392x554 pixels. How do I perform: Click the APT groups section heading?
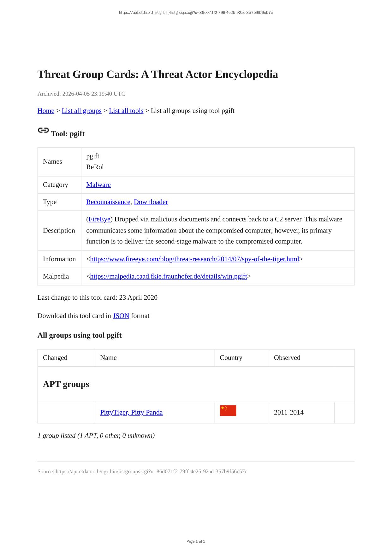66,384
